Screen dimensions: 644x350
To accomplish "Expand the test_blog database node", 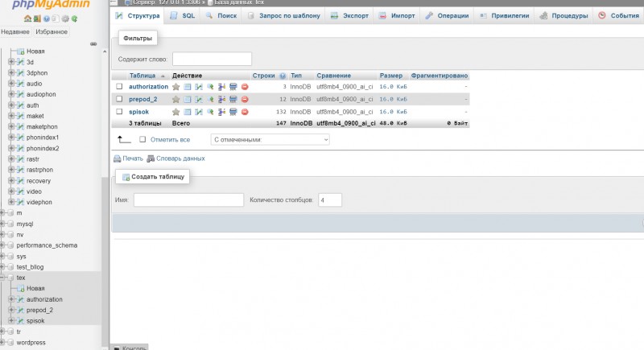I will (2, 266).
